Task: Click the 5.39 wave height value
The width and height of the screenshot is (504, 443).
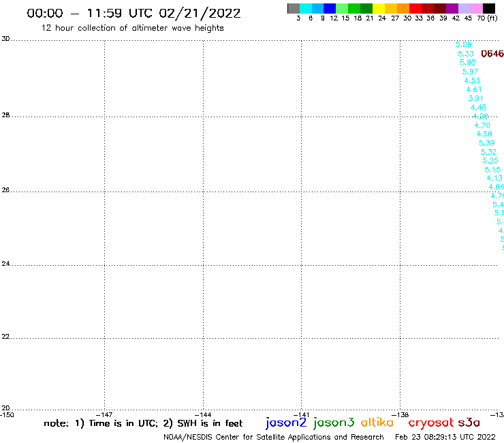Action: pos(486,143)
